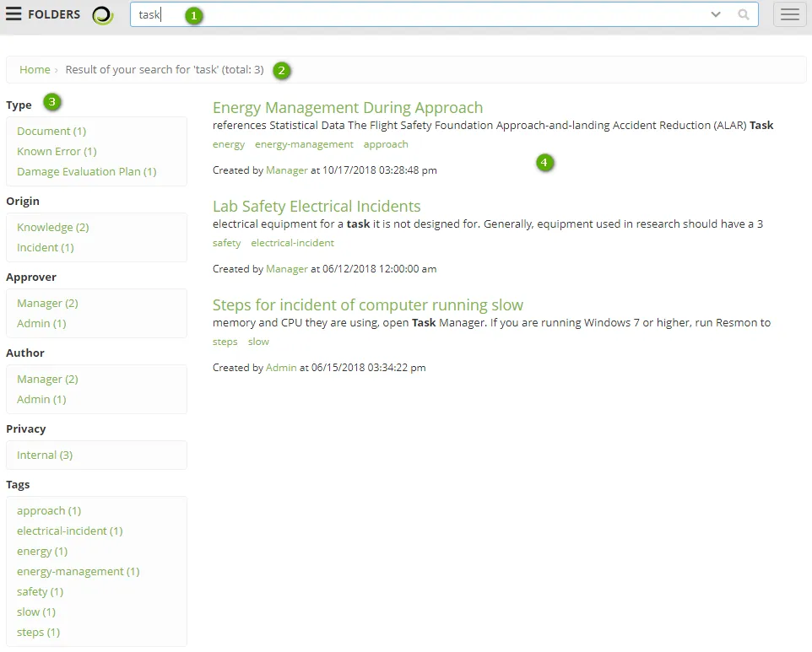Click 'slow' tag under third result
This screenshot has height=652, width=812.
pos(258,342)
